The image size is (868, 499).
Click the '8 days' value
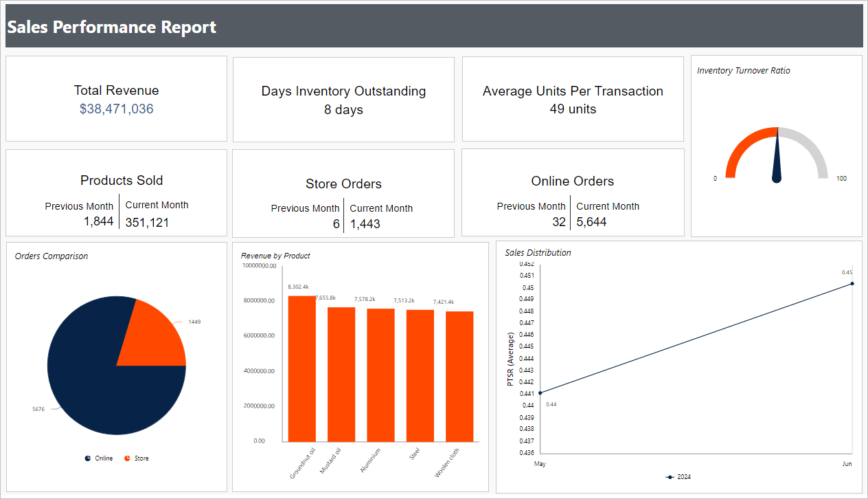pyautogui.click(x=343, y=110)
